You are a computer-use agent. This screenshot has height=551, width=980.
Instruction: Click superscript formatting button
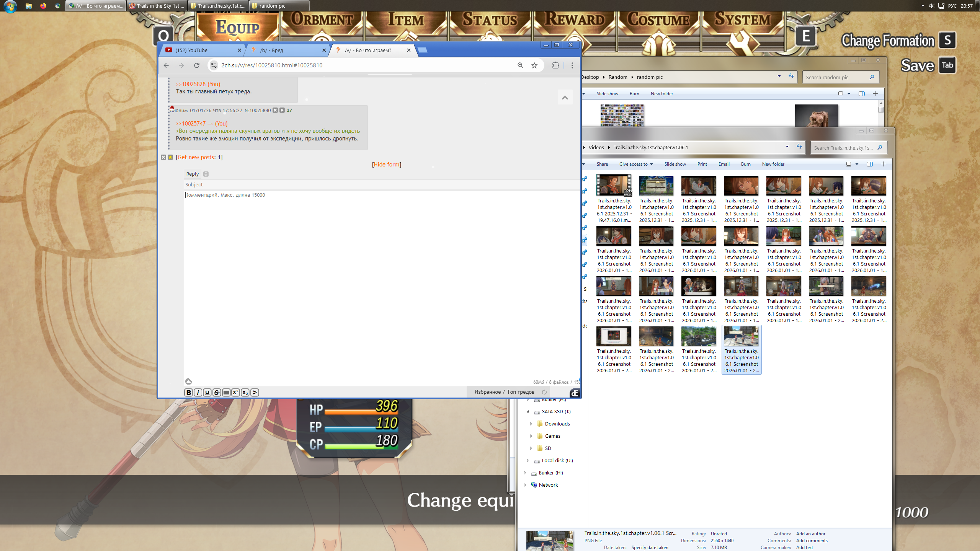[x=235, y=392]
